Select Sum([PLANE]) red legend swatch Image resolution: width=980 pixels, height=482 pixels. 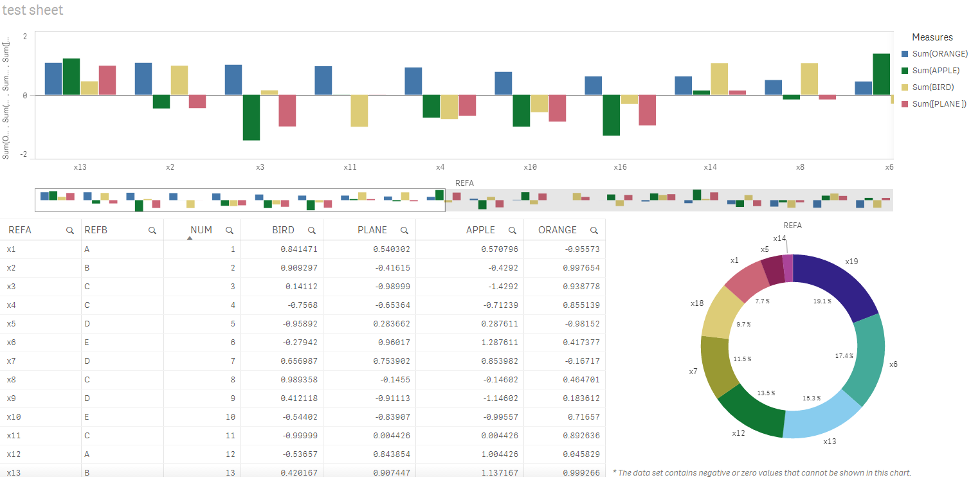tap(905, 104)
